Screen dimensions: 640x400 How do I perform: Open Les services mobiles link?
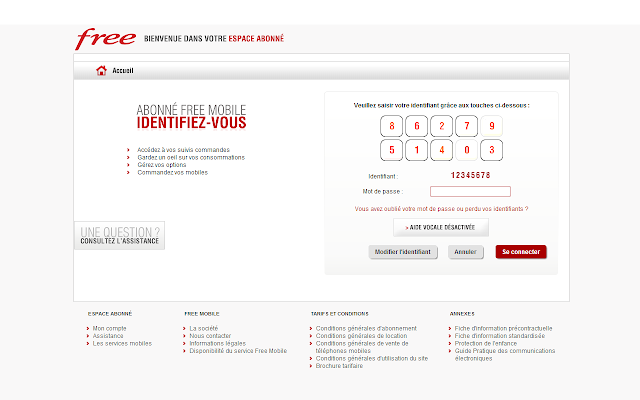122,343
